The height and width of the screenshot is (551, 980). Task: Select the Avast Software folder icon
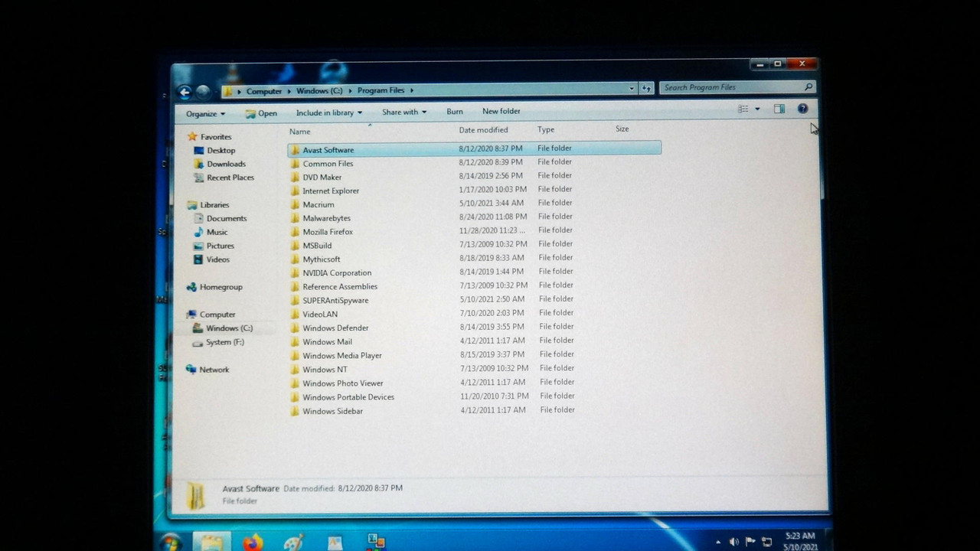295,149
